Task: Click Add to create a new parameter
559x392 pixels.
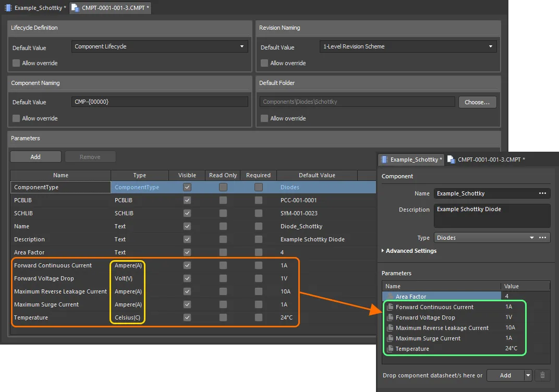Action: pyautogui.click(x=35, y=156)
